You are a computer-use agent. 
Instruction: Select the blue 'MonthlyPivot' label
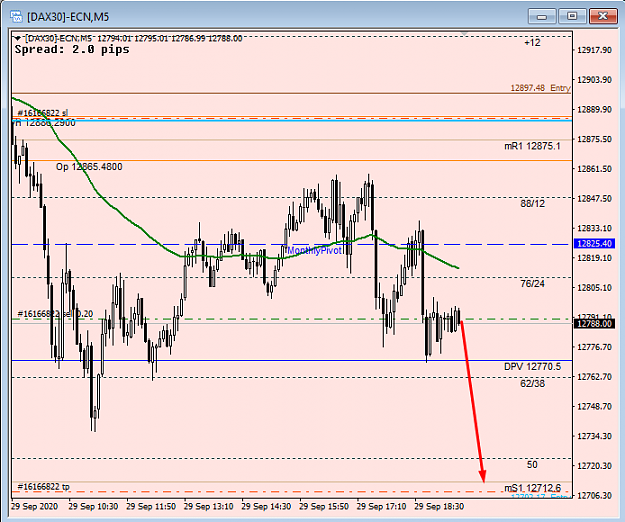point(314,251)
